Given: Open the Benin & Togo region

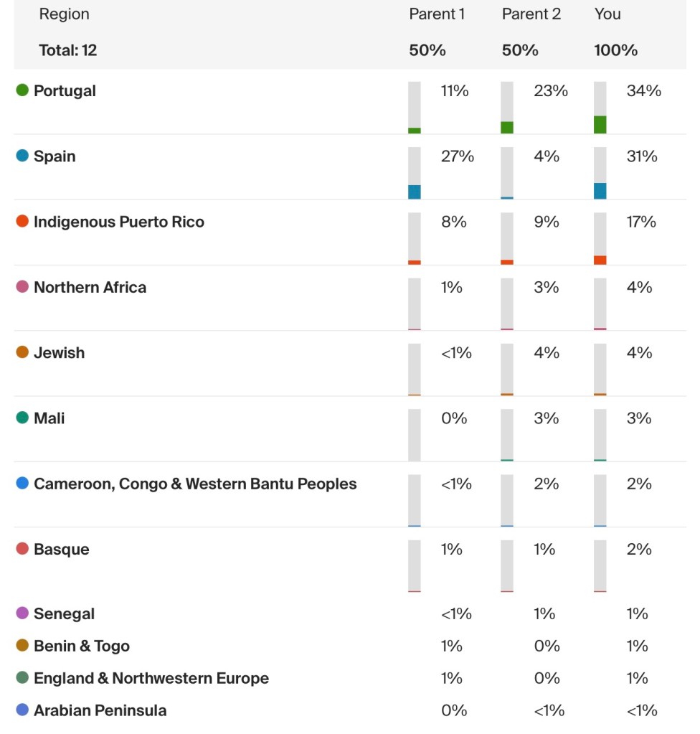Looking at the screenshot, I should pos(82,646).
